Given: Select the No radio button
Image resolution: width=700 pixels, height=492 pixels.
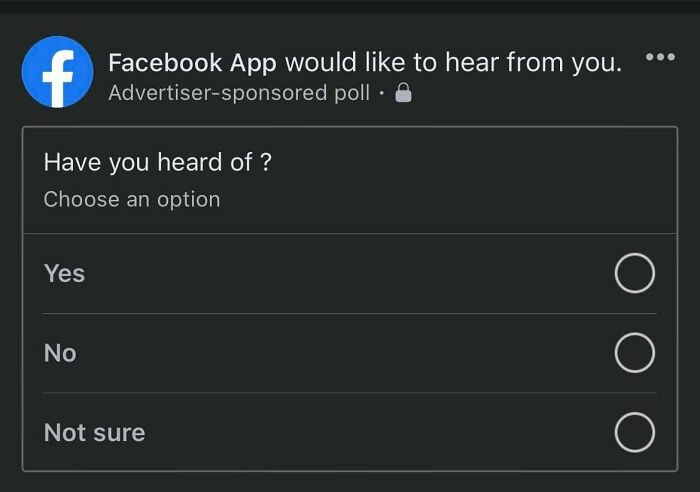Looking at the screenshot, I should (634, 353).
